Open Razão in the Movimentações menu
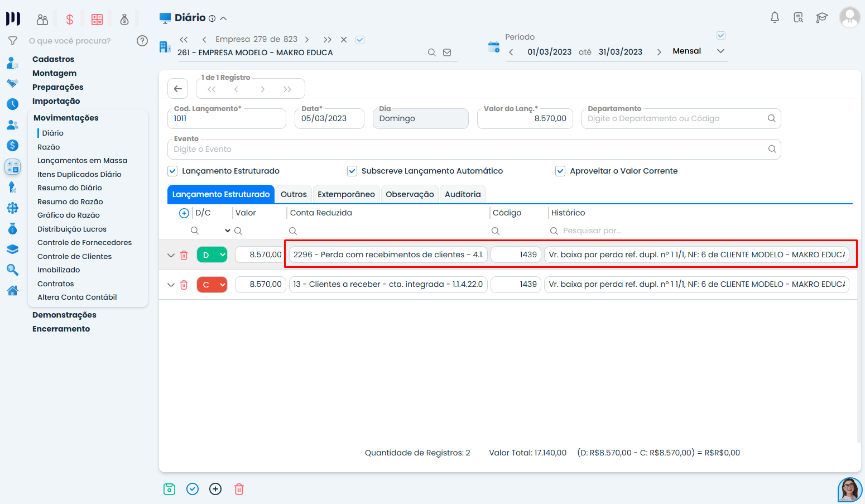Viewport: 865px width, 504px height. [49, 147]
